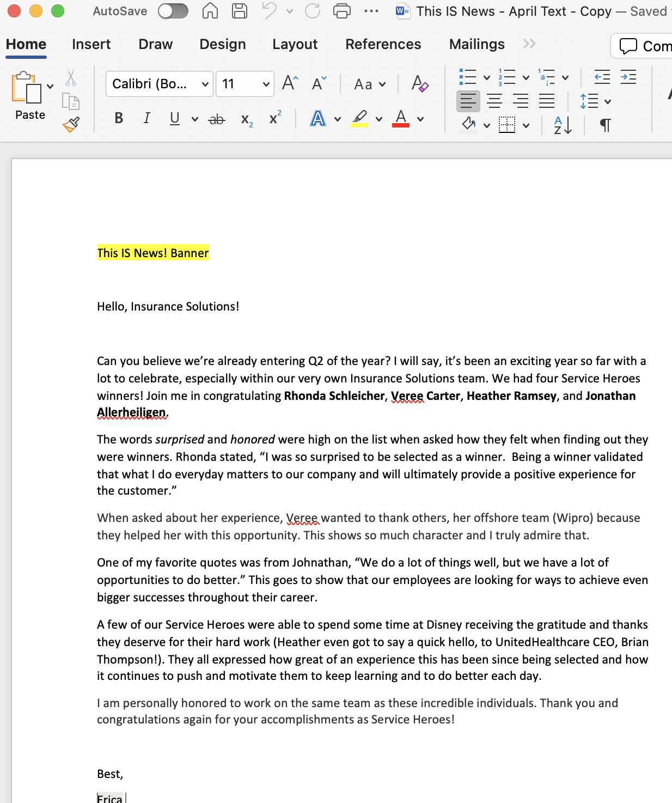Justify the text

click(547, 101)
